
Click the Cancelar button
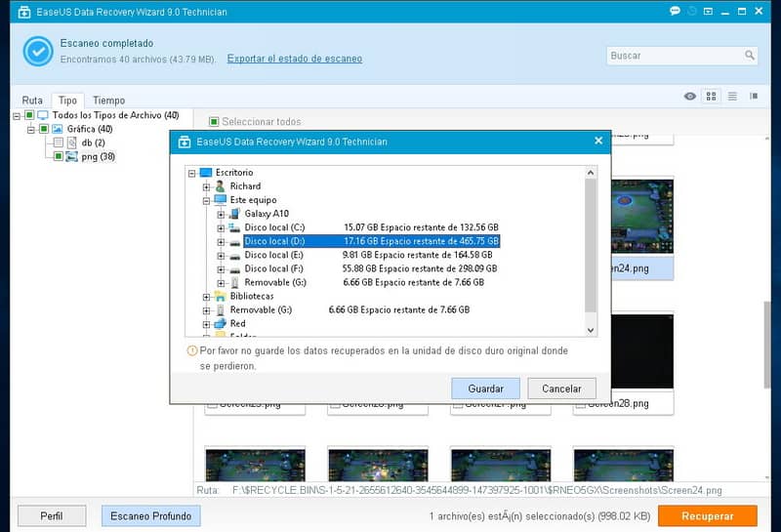(x=561, y=389)
